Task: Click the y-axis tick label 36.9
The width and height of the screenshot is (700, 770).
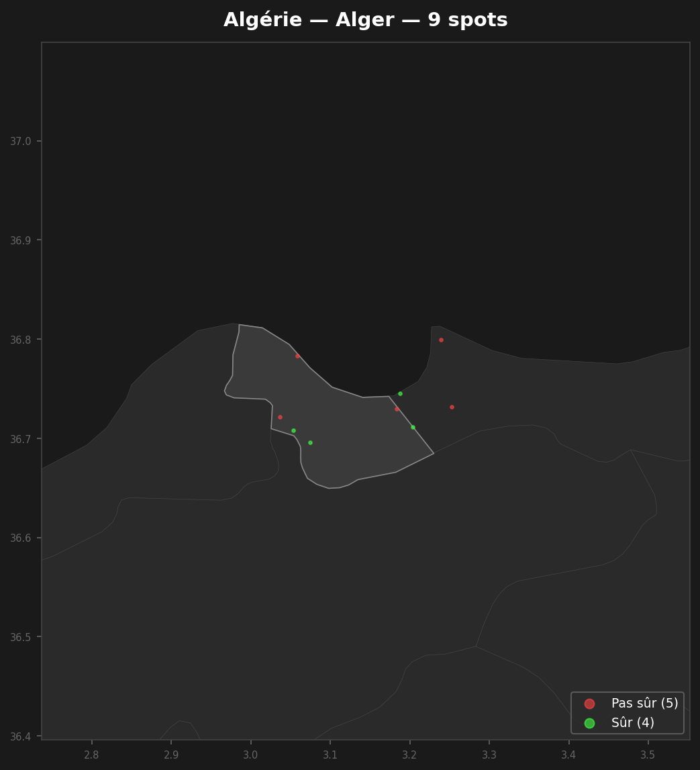Action: point(21,240)
